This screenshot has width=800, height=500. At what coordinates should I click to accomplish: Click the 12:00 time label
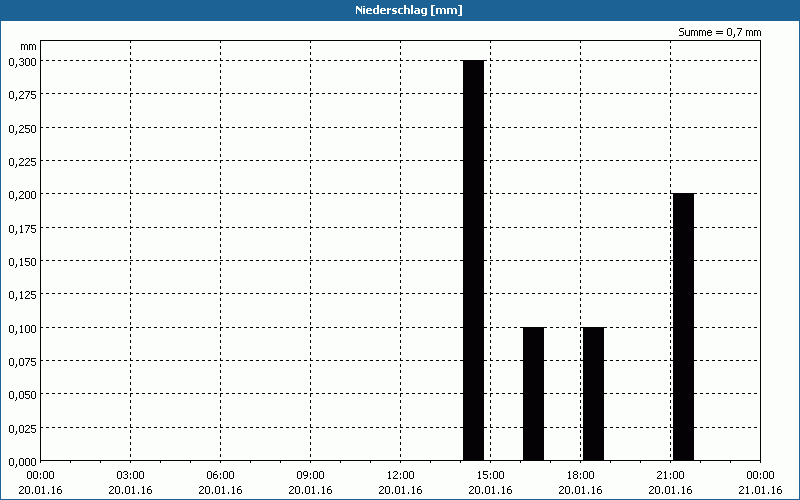point(401,476)
